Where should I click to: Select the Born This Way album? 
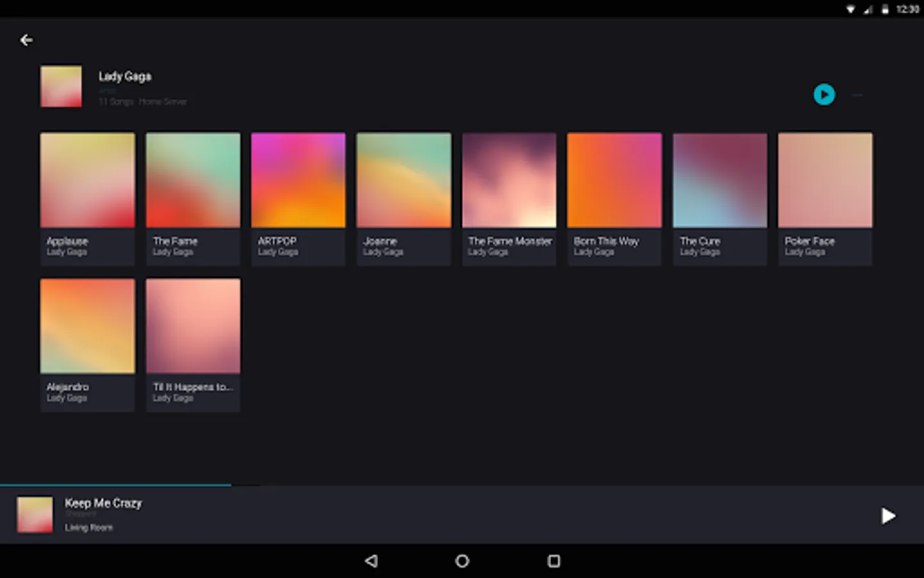(x=614, y=181)
